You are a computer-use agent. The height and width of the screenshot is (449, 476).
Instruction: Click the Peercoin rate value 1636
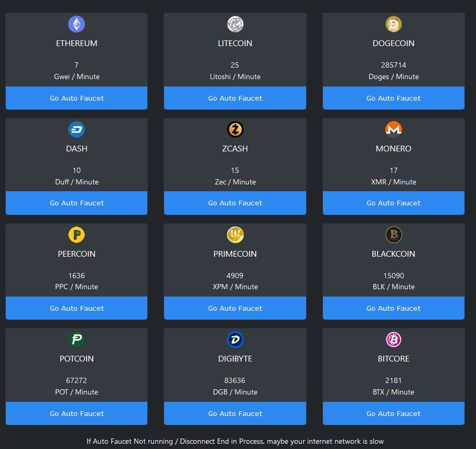(x=77, y=276)
